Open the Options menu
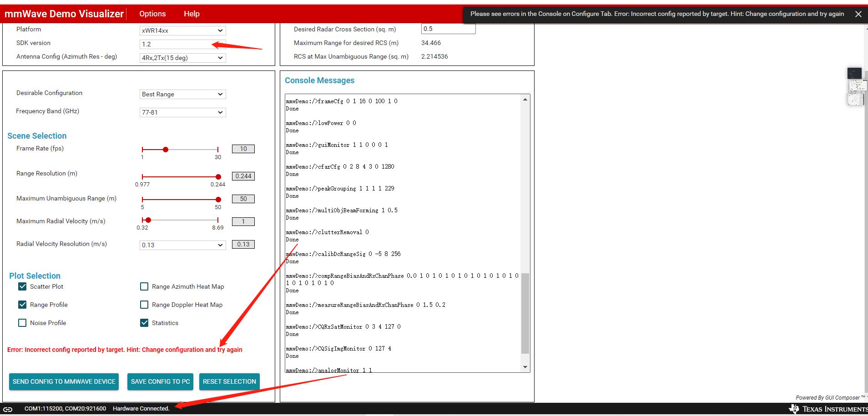The width and height of the screenshot is (868, 416). pyautogui.click(x=152, y=14)
